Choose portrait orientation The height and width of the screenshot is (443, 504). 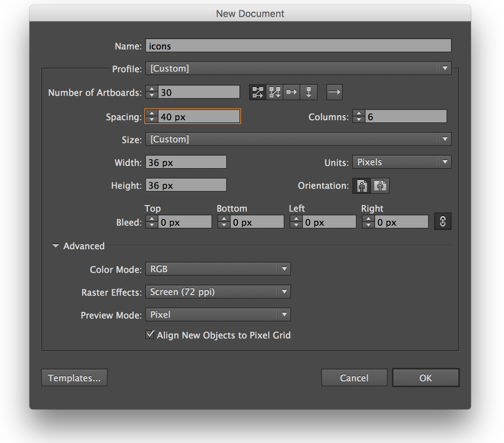tap(362, 186)
